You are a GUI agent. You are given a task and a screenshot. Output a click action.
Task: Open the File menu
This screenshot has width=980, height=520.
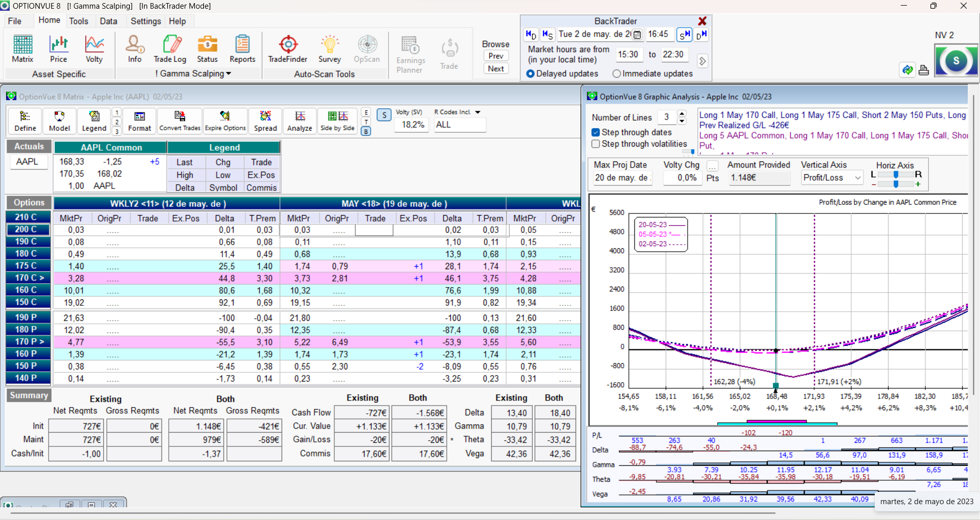pos(15,21)
